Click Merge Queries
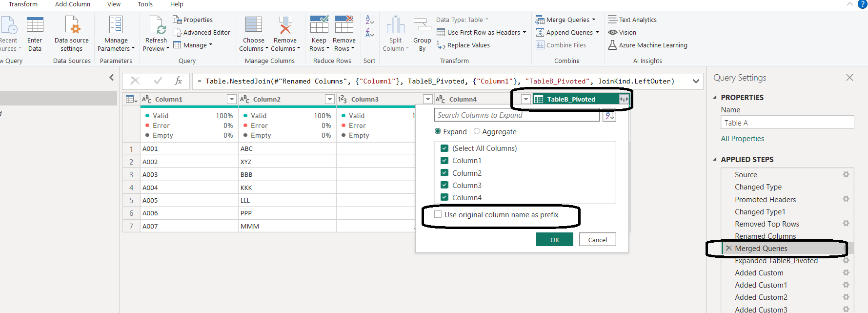The width and height of the screenshot is (868, 313). [x=565, y=20]
